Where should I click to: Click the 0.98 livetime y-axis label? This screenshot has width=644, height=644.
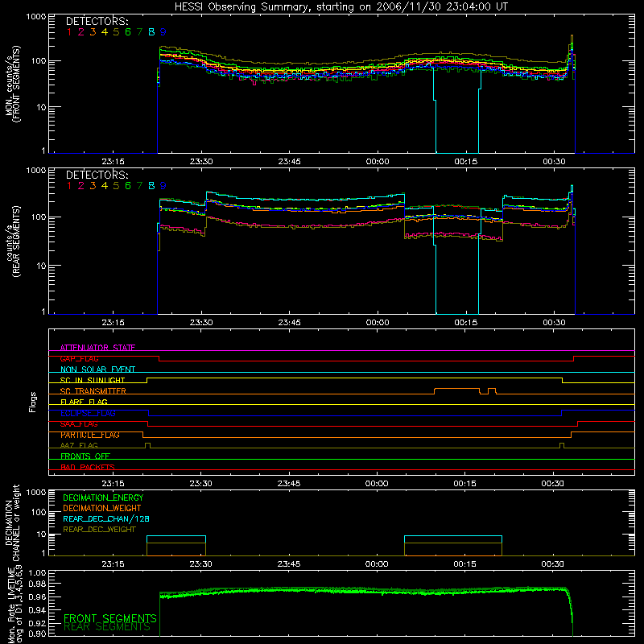click(37, 584)
